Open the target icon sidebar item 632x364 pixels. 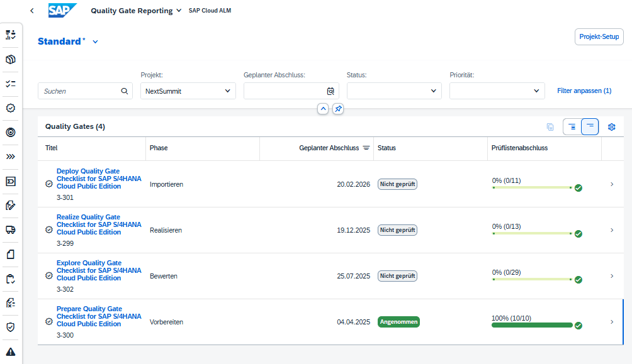(11, 132)
